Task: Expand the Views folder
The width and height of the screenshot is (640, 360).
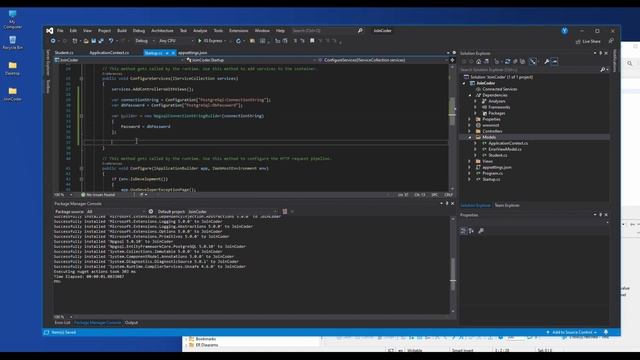Action: pos(470,161)
